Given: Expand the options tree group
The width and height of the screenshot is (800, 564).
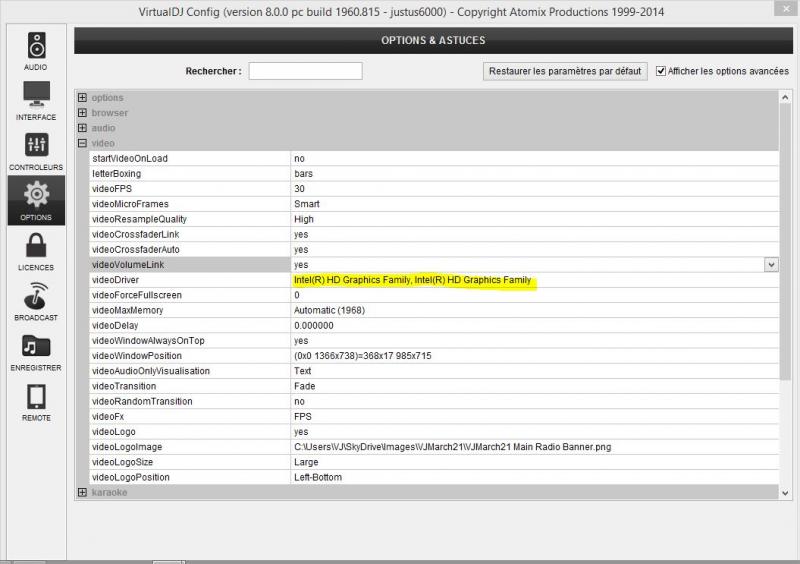Looking at the screenshot, I should [x=82, y=97].
